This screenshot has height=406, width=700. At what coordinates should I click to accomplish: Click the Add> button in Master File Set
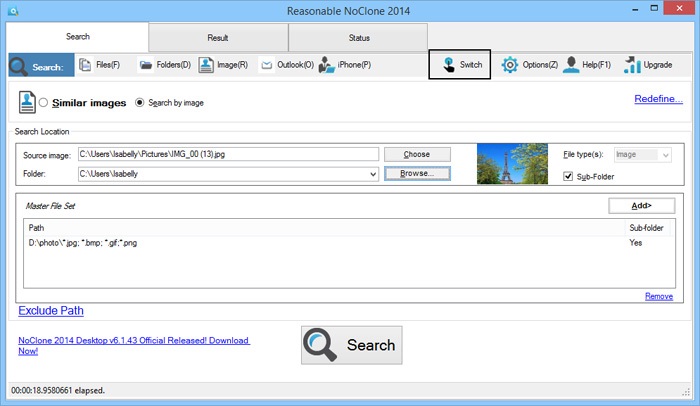point(642,206)
